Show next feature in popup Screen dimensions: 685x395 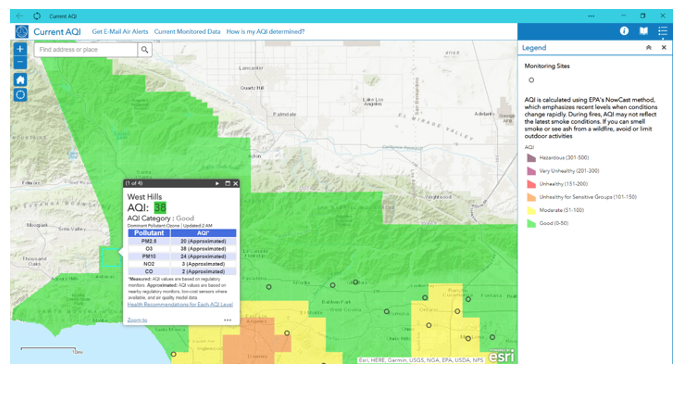(217, 184)
